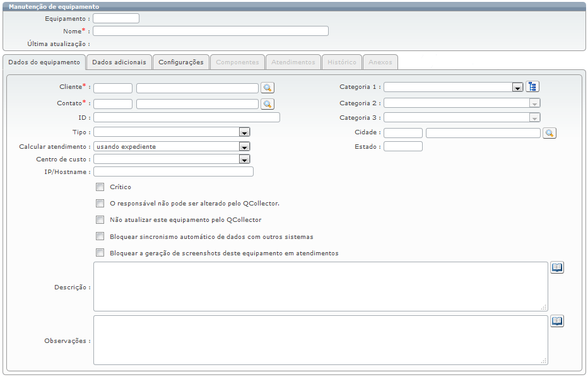
Task: Click inside the Descrição text area
Action: point(320,286)
